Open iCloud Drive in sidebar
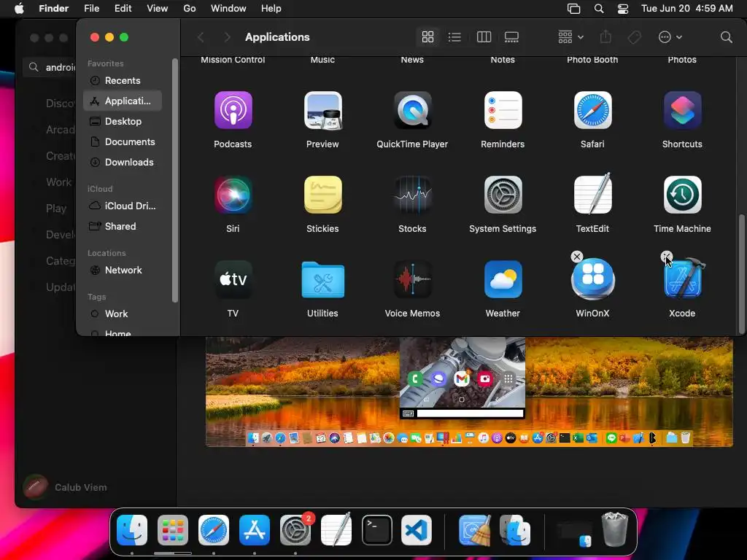 [123, 206]
